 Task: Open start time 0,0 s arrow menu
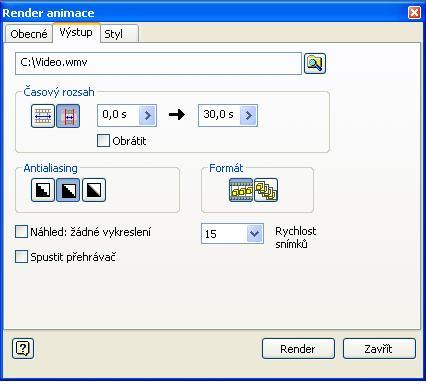(x=147, y=115)
